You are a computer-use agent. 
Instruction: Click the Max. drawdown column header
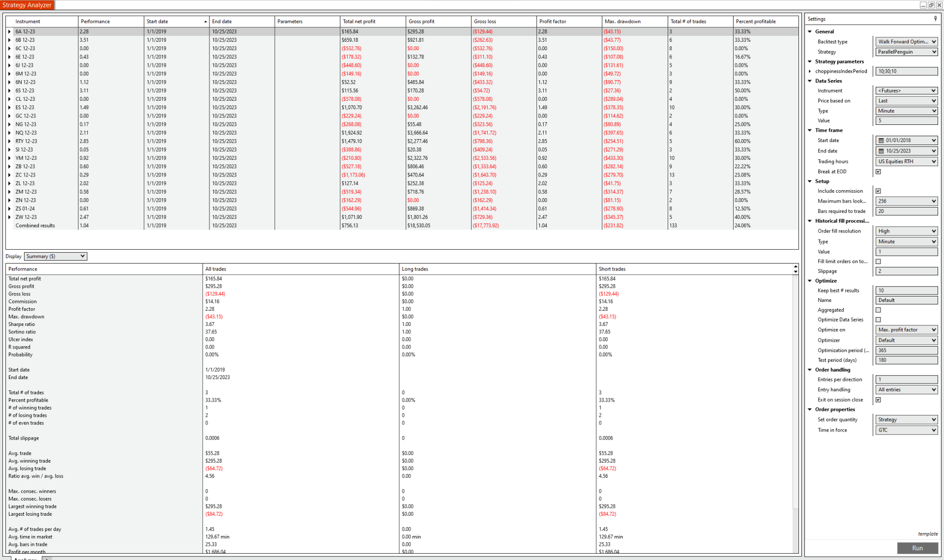[x=622, y=22]
